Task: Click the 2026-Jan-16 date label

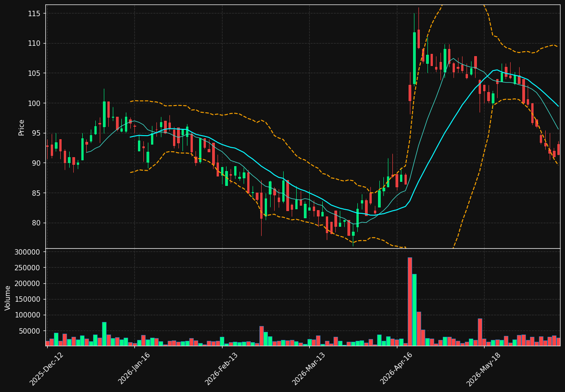Action: tap(134, 369)
